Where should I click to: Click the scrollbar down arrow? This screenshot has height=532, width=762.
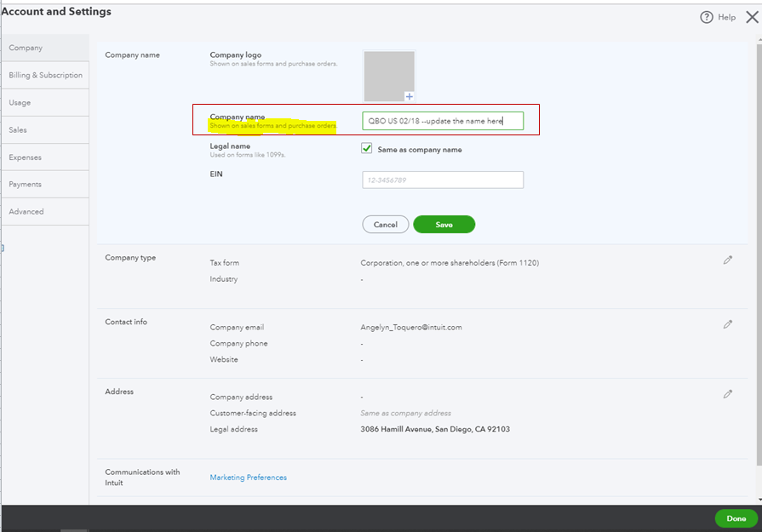[759, 500]
